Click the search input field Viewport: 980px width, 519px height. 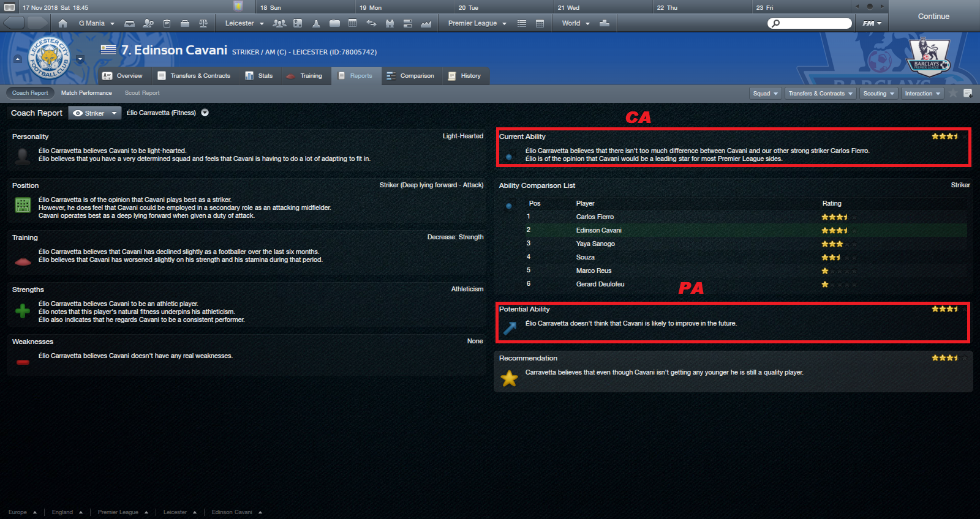[810, 23]
